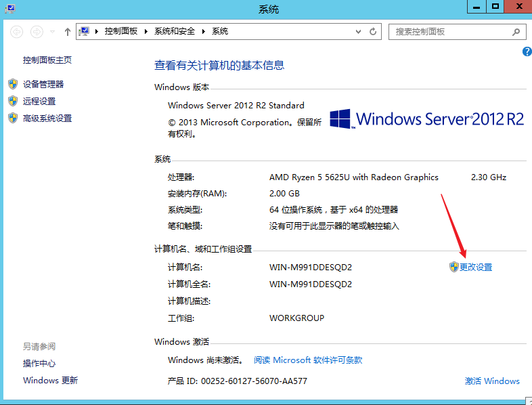Go up one level with the up arrow
The width and height of the screenshot is (532, 405).
68,32
